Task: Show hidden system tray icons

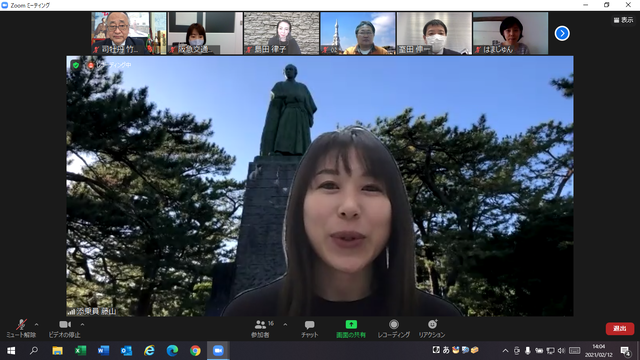Action: coord(505,351)
